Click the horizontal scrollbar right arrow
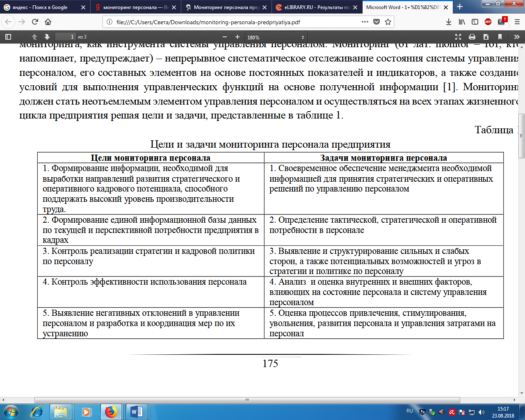This screenshot has width=525, height=420. tap(515, 400)
